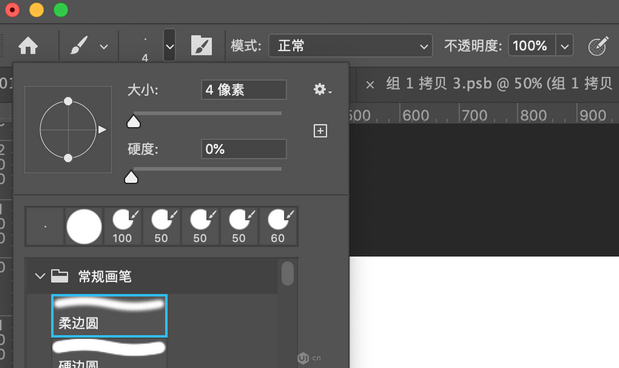This screenshot has width=619, height=368.
Task: Go to the Home screen icon
Action: pos(28,46)
